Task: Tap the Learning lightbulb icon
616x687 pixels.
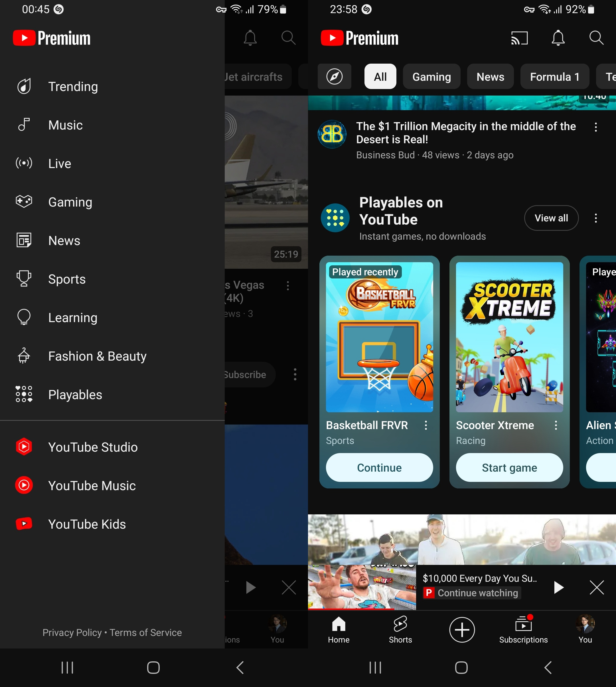Action: (24, 318)
